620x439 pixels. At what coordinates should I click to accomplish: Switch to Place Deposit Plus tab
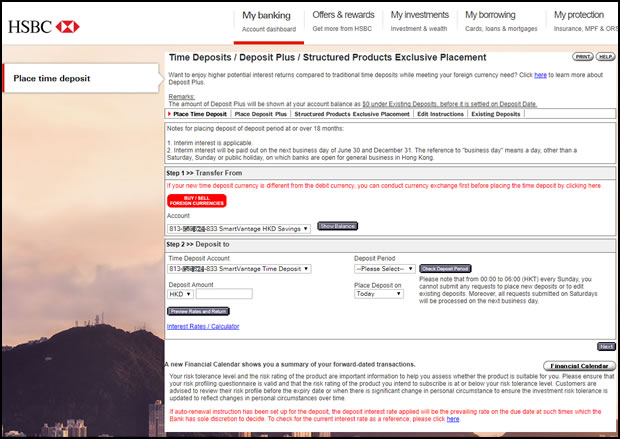[x=261, y=114]
